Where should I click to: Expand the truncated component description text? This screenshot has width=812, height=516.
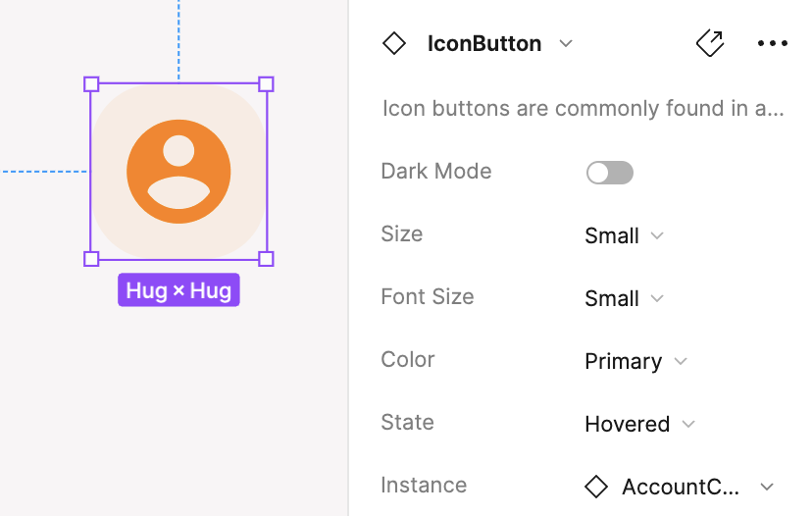point(584,108)
